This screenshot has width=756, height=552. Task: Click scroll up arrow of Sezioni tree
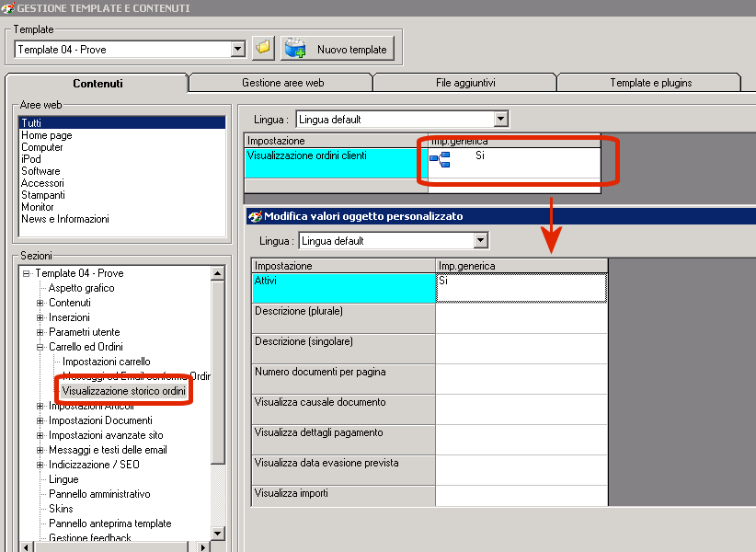[x=217, y=273]
